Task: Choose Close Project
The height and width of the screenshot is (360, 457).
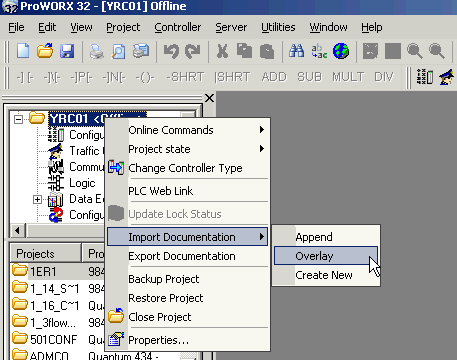Action: (x=187, y=317)
